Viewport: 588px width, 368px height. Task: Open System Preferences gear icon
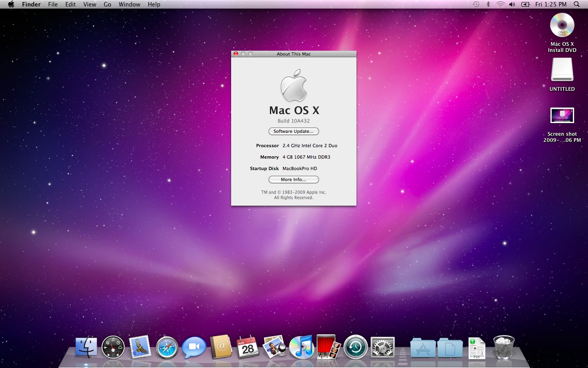(383, 347)
